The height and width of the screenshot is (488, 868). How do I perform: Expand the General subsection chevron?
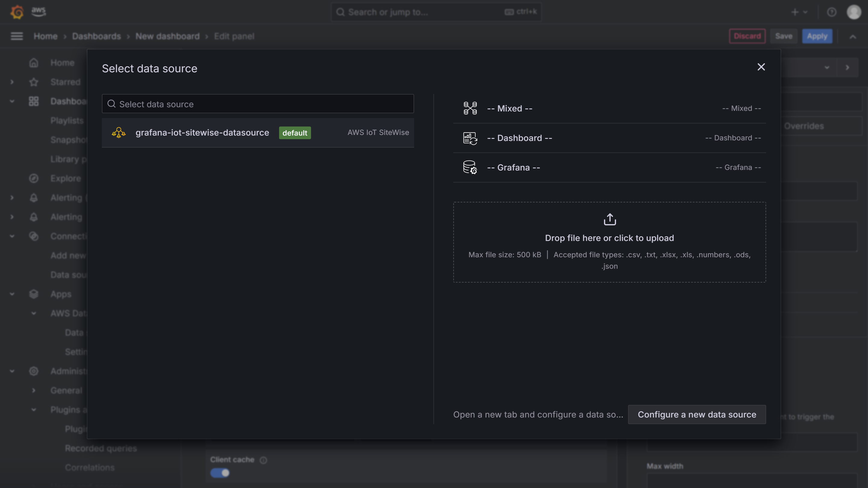(x=34, y=390)
